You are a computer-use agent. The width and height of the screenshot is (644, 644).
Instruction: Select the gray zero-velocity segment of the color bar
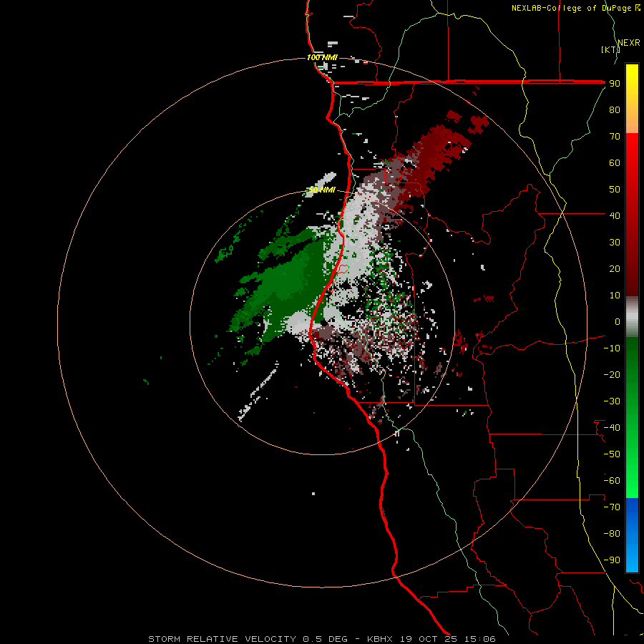632,317
